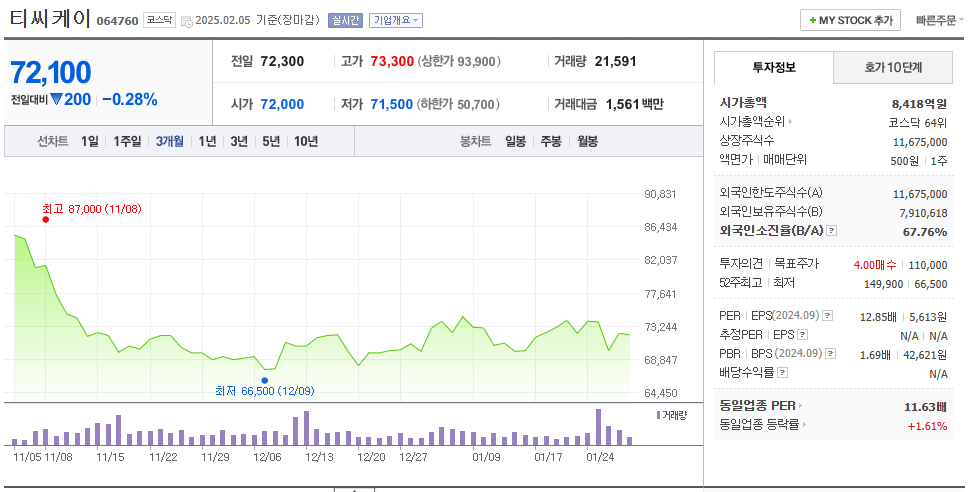This screenshot has height=492, width=969.
Task: Click the change percentage -0.28%
Action: (130, 100)
